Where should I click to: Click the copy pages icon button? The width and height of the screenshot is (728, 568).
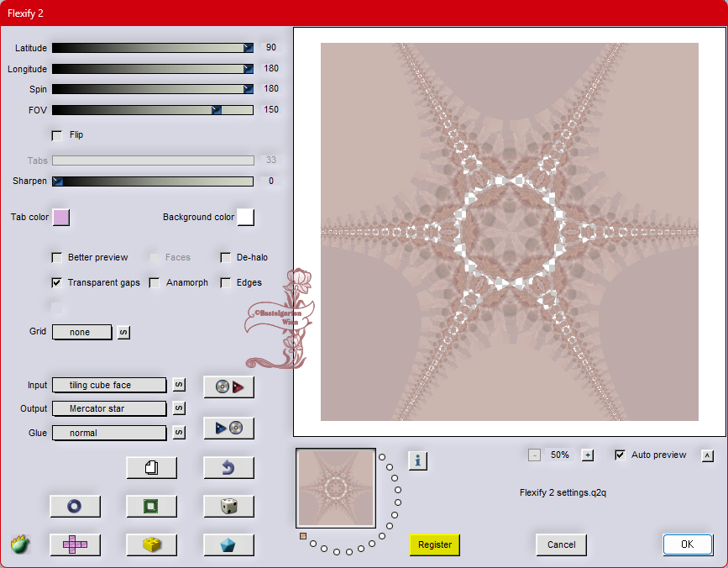[x=151, y=468]
